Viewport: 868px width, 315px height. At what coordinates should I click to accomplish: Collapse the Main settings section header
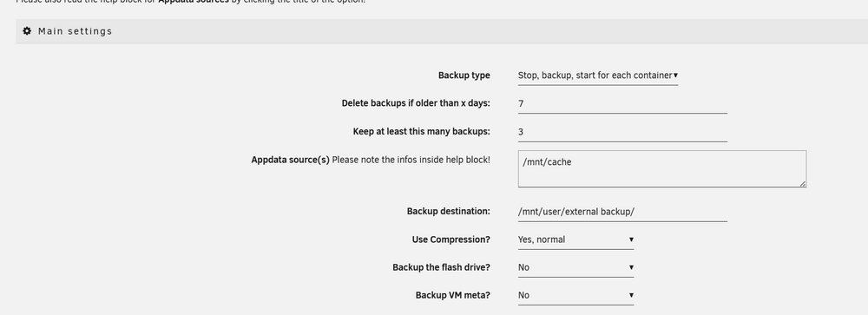pos(442,31)
